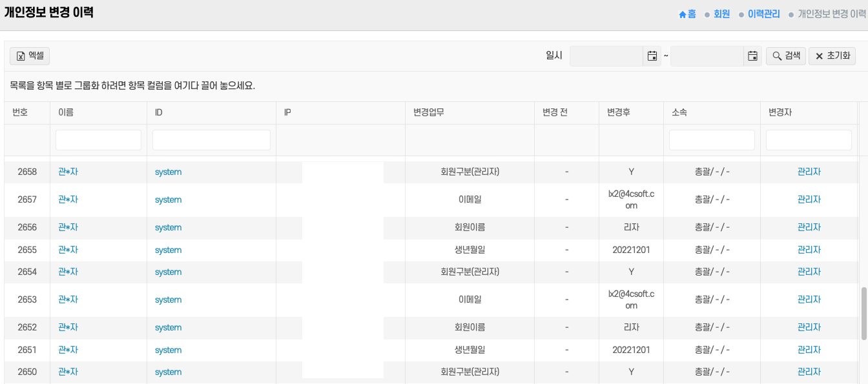Open the system ID link in row 2658

[x=167, y=172]
